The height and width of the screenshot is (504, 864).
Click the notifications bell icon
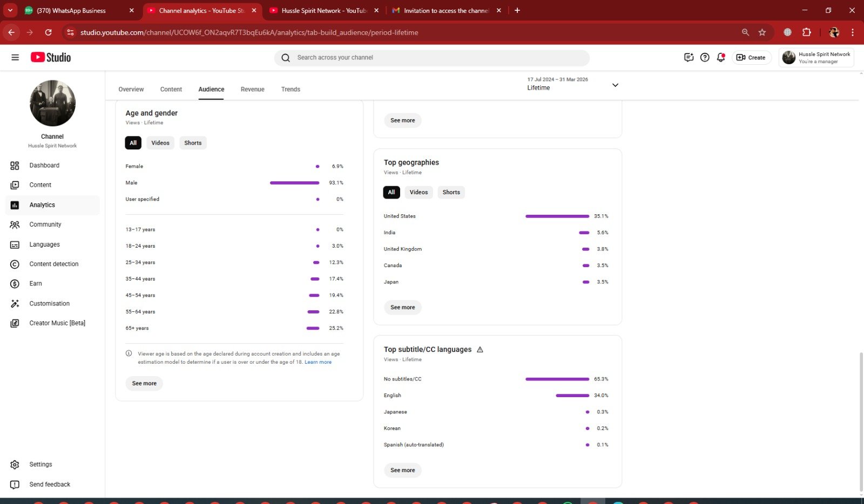[720, 57]
